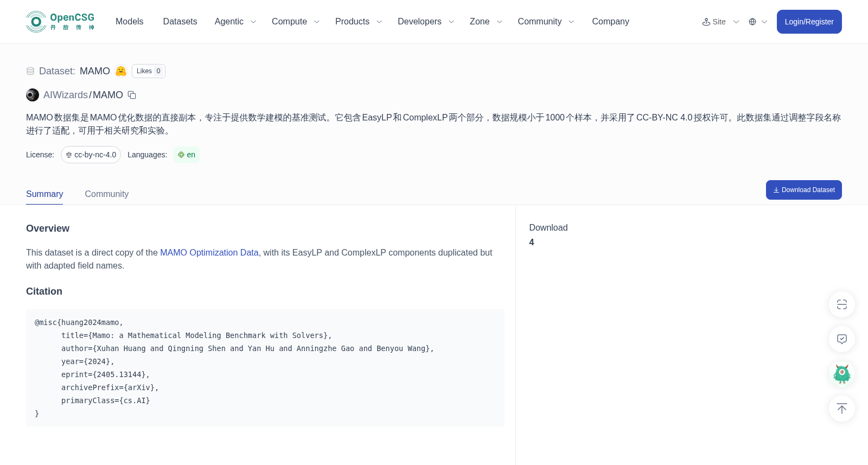Click the Download Dataset button
Screen dimensions: 868x465
pos(803,190)
